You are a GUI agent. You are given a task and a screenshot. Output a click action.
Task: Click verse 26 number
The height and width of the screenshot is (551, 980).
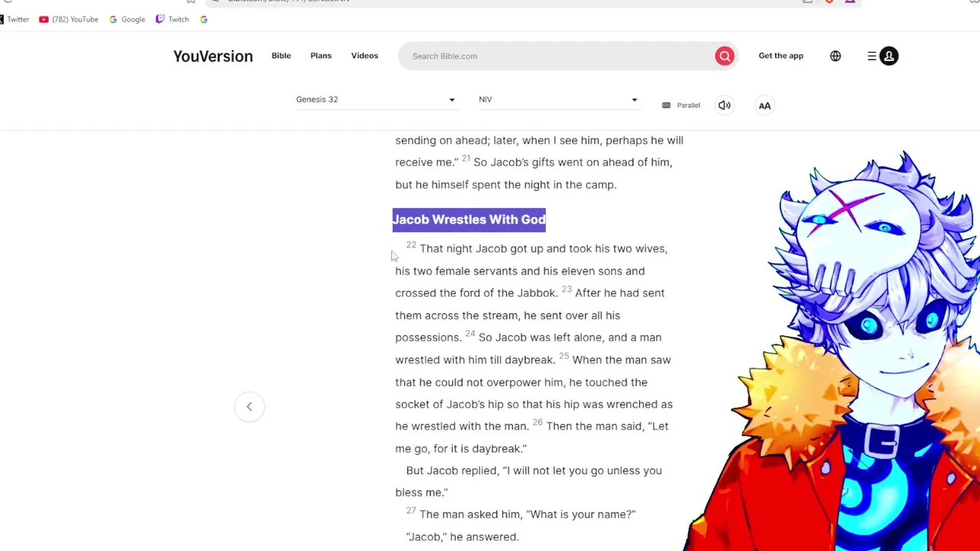tap(537, 422)
